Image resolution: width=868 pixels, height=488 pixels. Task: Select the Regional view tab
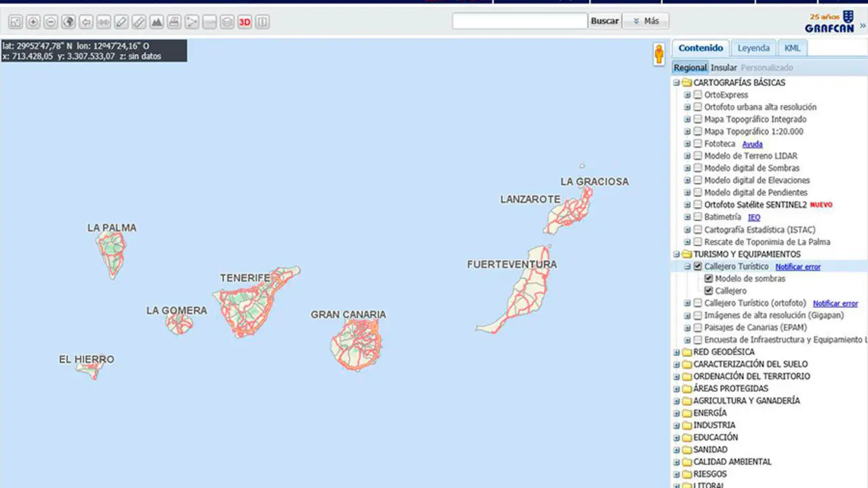(690, 68)
